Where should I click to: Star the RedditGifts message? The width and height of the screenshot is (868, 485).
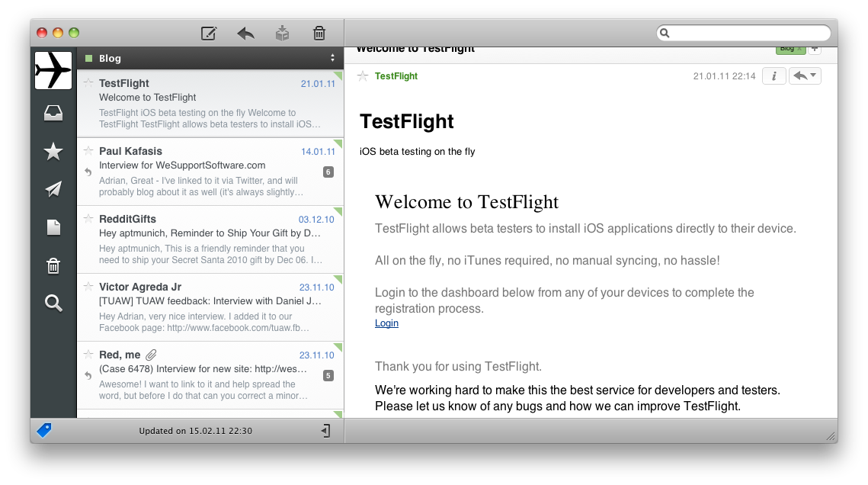[88, 219]
